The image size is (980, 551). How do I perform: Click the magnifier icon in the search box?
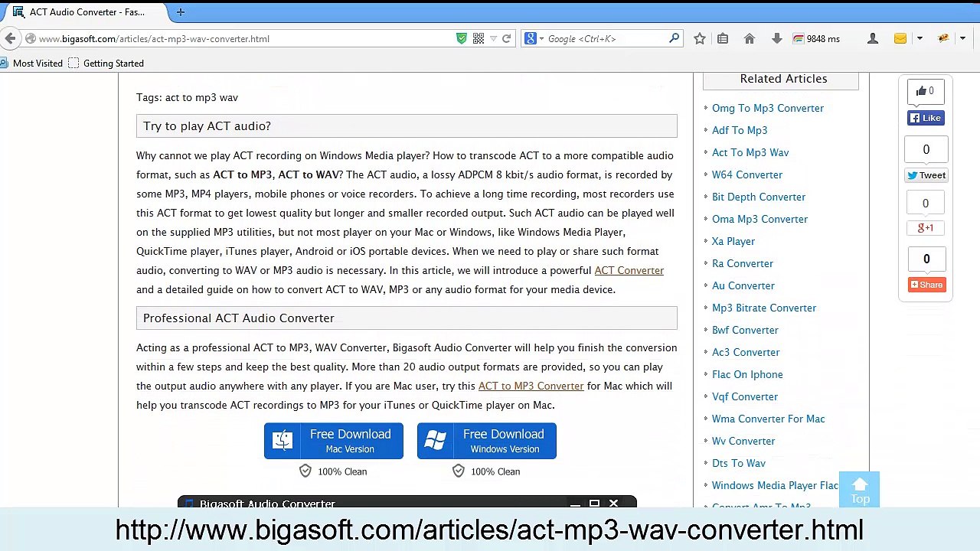coord(674,38)
